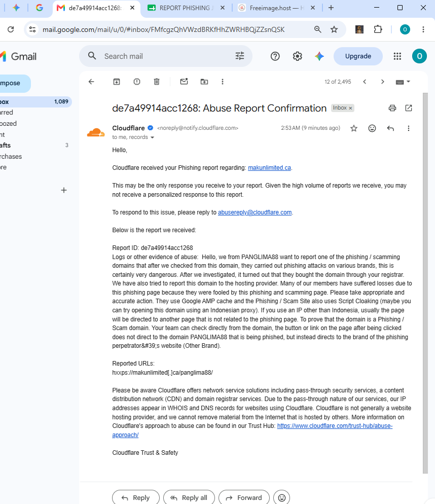Expand recipient details arrow next to records
435x504 pixels.
(153, 137)
